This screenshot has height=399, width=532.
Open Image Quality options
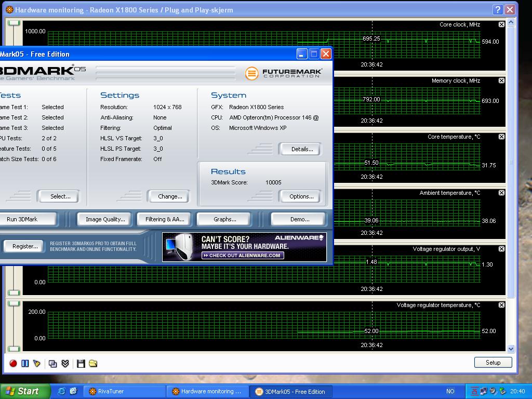105,219
